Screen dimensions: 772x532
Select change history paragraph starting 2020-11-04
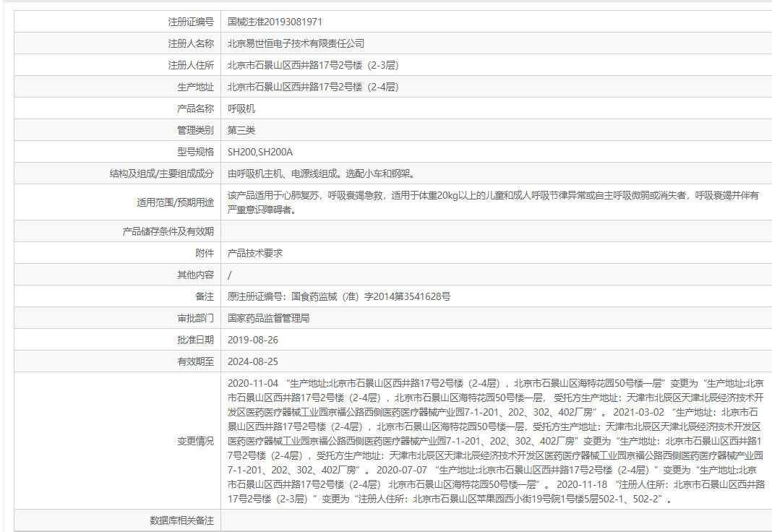(x=496, y=441)
